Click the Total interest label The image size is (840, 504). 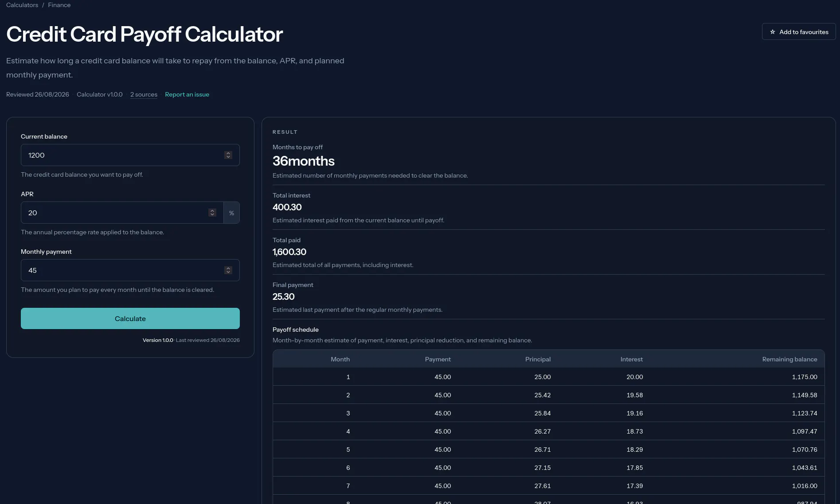pyautogui.click(x=291, y=195)
